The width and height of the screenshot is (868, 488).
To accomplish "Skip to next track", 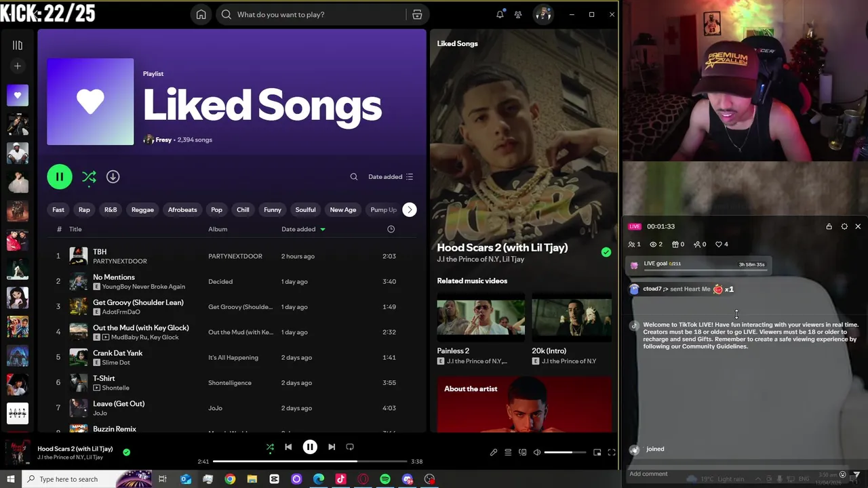I will 332,447.
